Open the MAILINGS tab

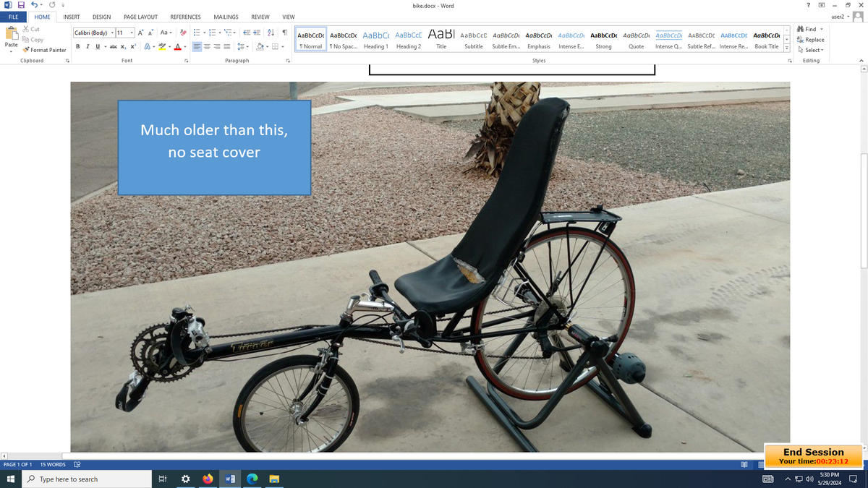click(225, 17)
